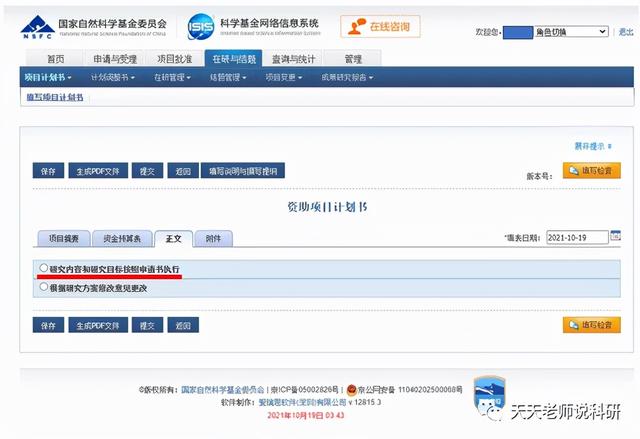
Task: Switch to the 附件 tab
Action: (213, 239)
